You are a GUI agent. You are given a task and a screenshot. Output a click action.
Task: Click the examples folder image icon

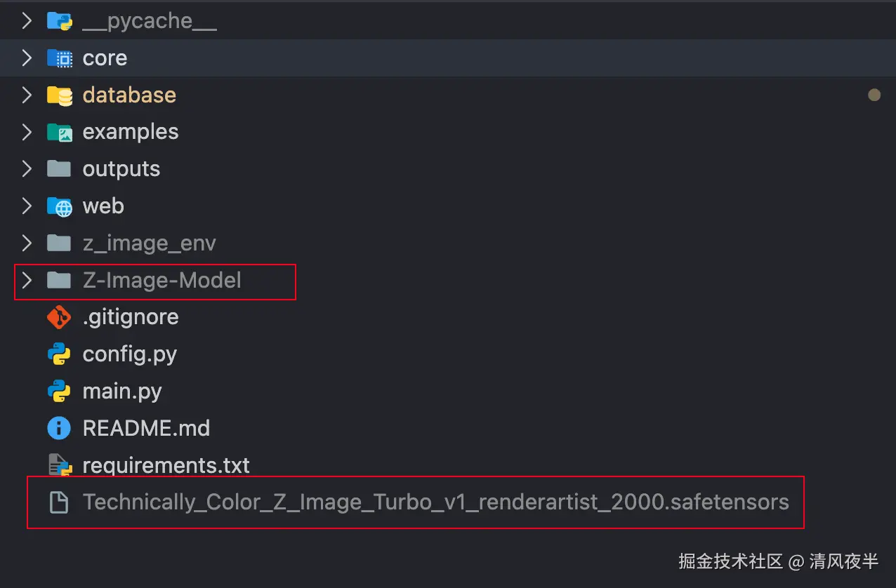(59, 132)
